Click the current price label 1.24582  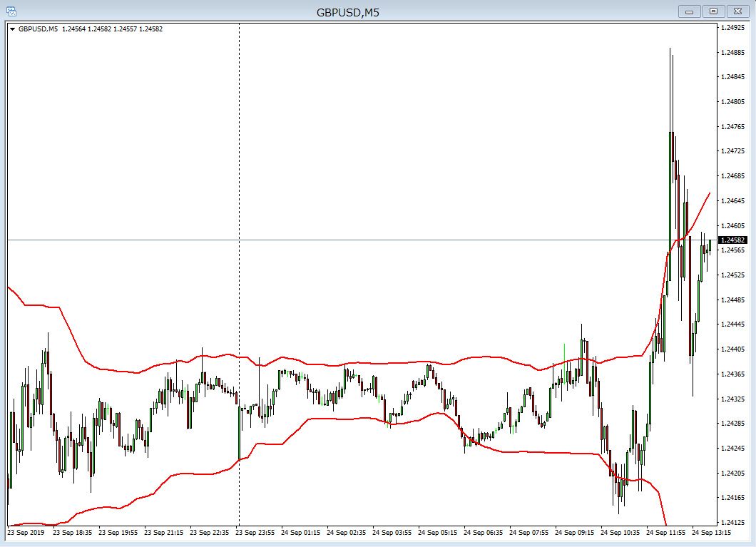732,240
